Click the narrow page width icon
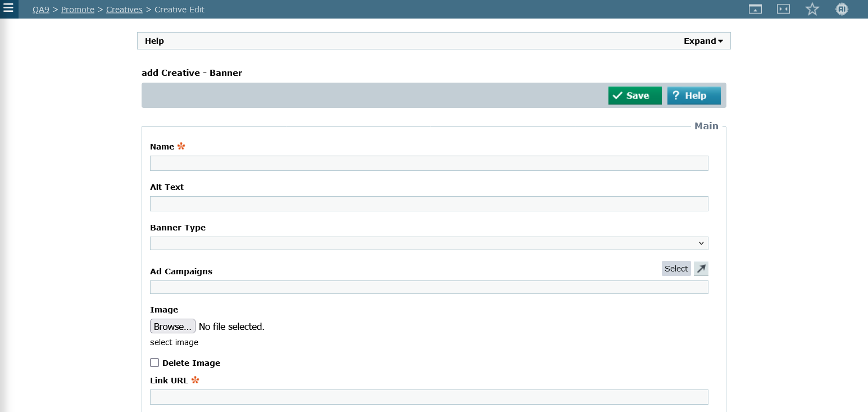The width and height of the screenshot is (868, 412). tap(783, 9)
